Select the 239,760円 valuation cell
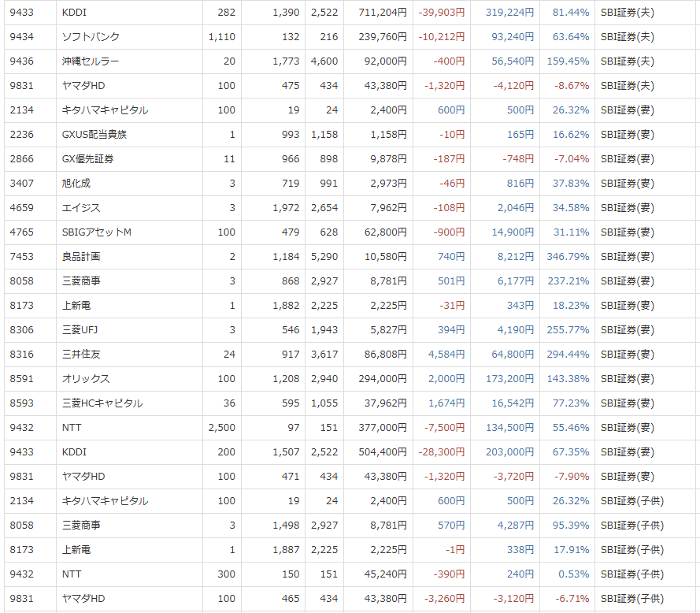 (x=383, y=36)
